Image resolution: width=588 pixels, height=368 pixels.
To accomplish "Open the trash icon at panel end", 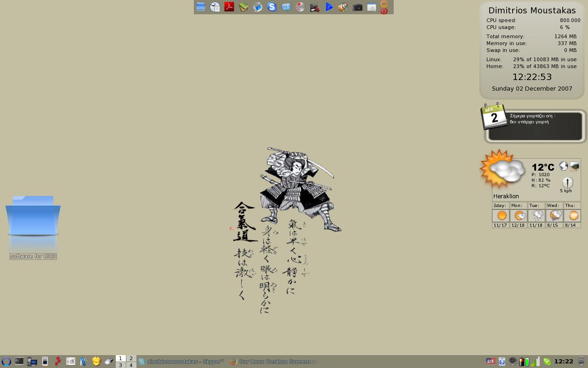I will tap(581, 362).
